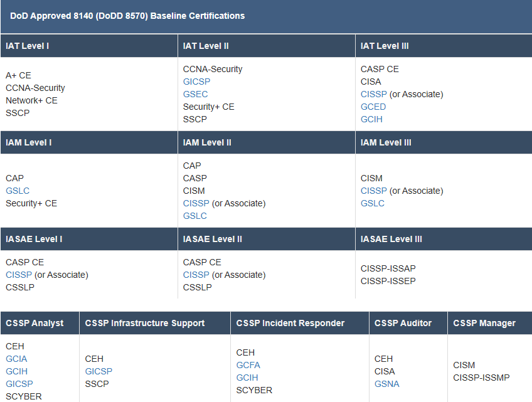Click the GCIH link under CSSP Analyst

click(16, 371)
